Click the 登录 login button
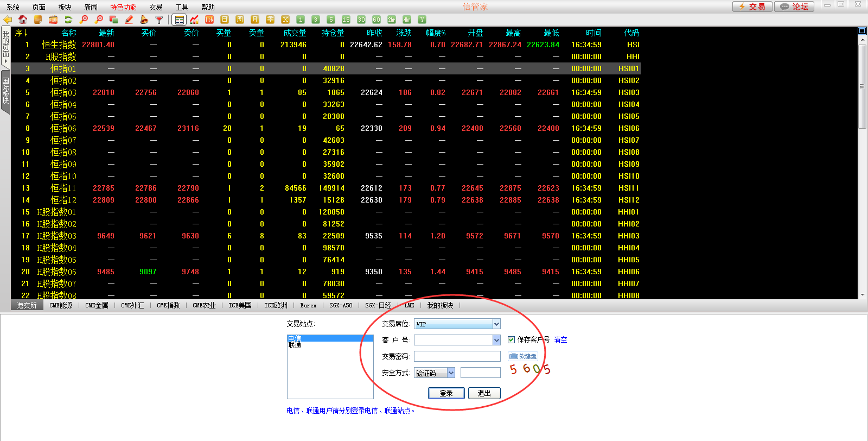Viewport: 868px width, 441px height. click(446, 393)
